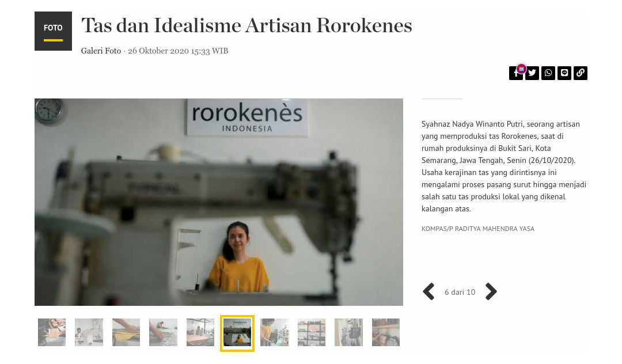The image size is (622, 364).
Task: Click the purple badge on Facebook icon
Action: pos(521,69)
